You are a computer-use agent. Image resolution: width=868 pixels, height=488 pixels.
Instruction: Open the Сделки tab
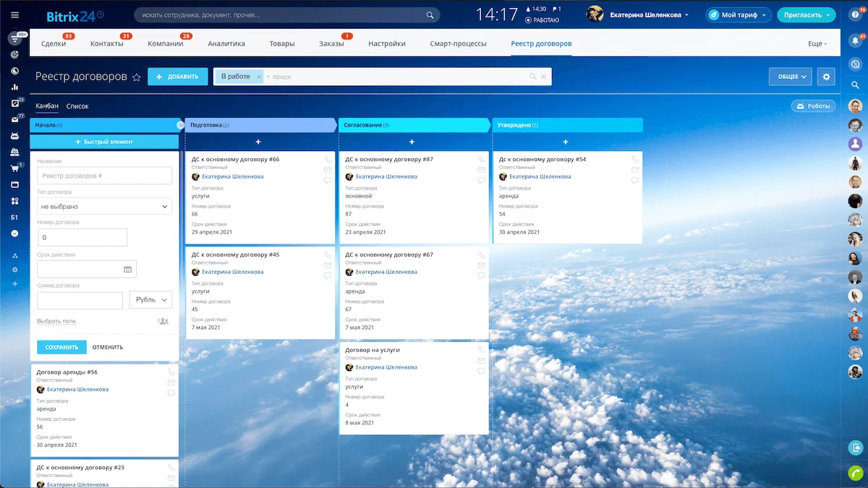(54, 43)
